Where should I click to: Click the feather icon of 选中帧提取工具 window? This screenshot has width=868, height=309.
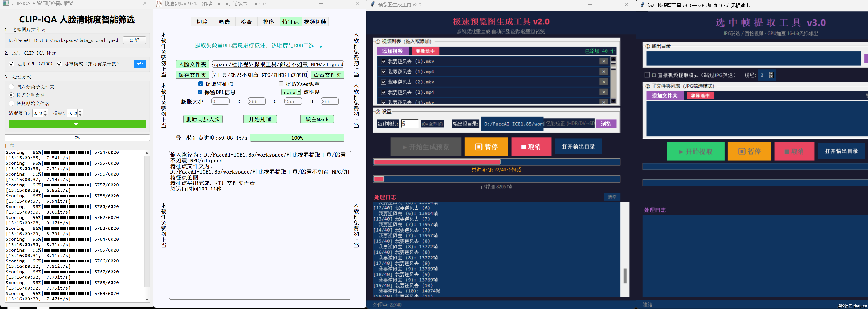click(642, 5)
